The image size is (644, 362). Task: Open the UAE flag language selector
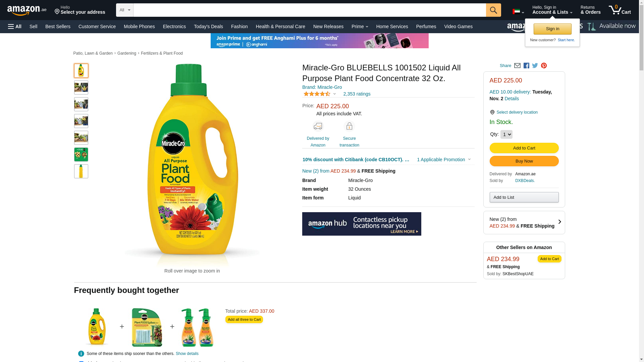pos(518,12)
